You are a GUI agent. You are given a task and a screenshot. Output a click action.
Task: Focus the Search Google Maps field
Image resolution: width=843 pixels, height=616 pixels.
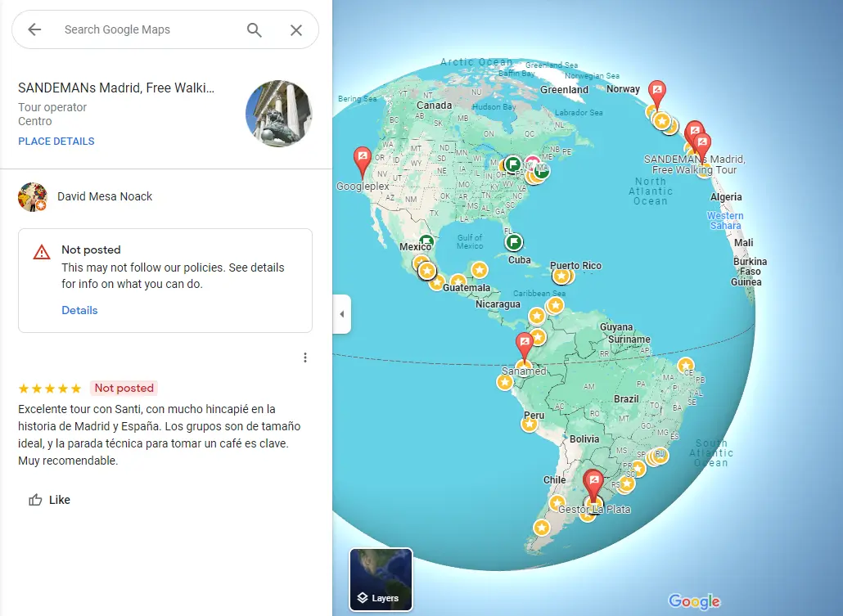pos(151,29)
